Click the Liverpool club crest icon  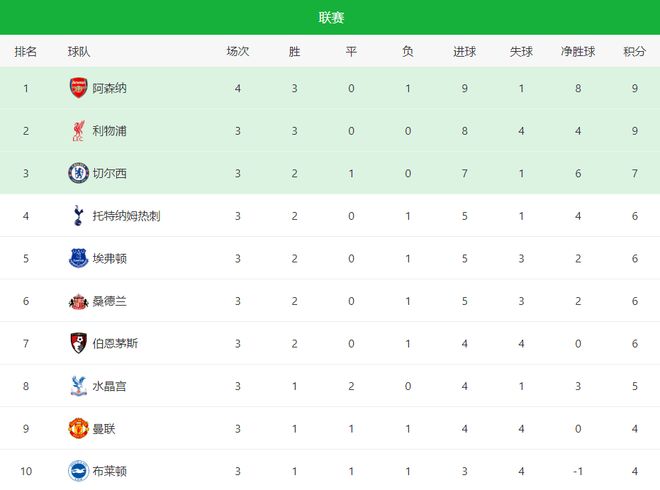pyautogui.click(x=78, y=131)
